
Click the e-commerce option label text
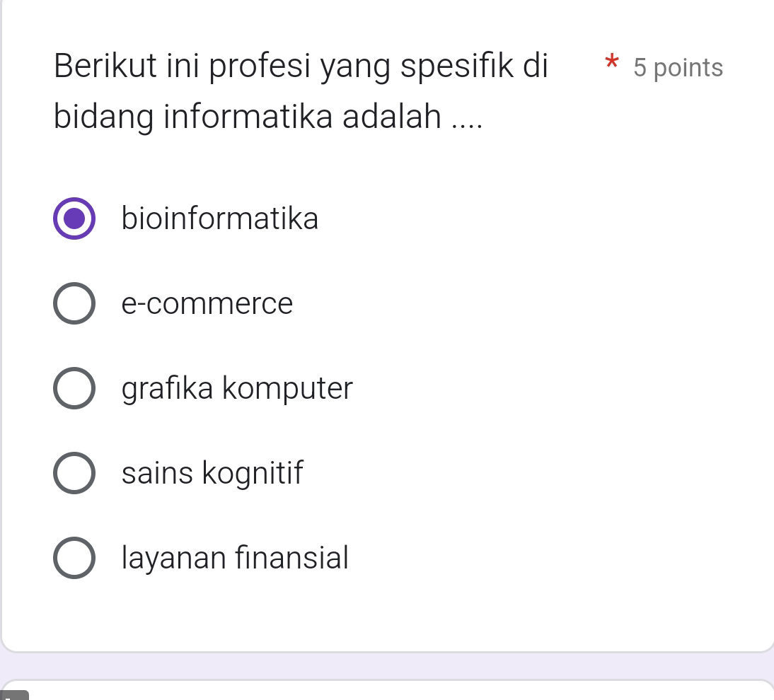pyautogui.click(x=207, y=303)
